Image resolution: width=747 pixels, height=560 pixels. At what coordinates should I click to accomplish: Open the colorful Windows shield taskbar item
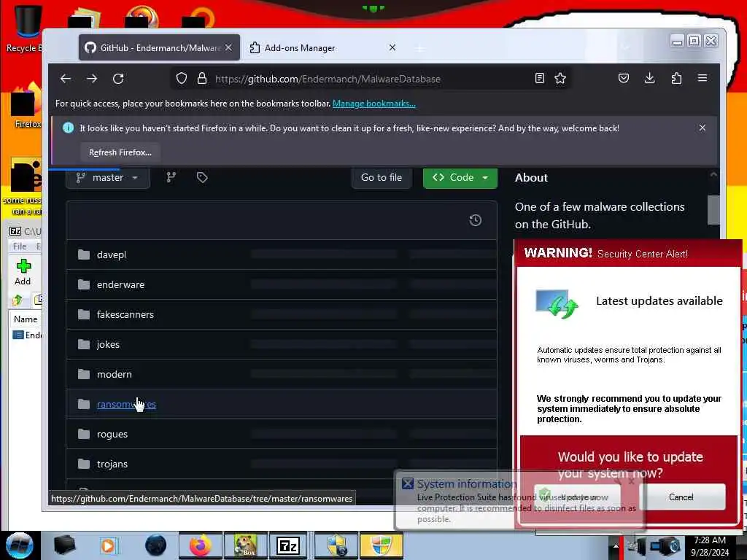coord(381,545)
